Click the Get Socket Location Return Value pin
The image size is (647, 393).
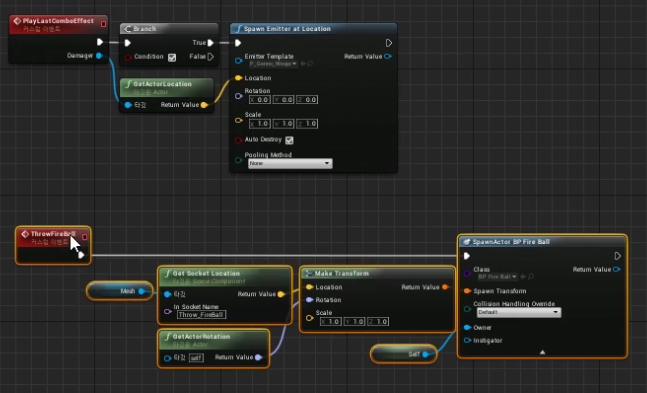(281, 294)
